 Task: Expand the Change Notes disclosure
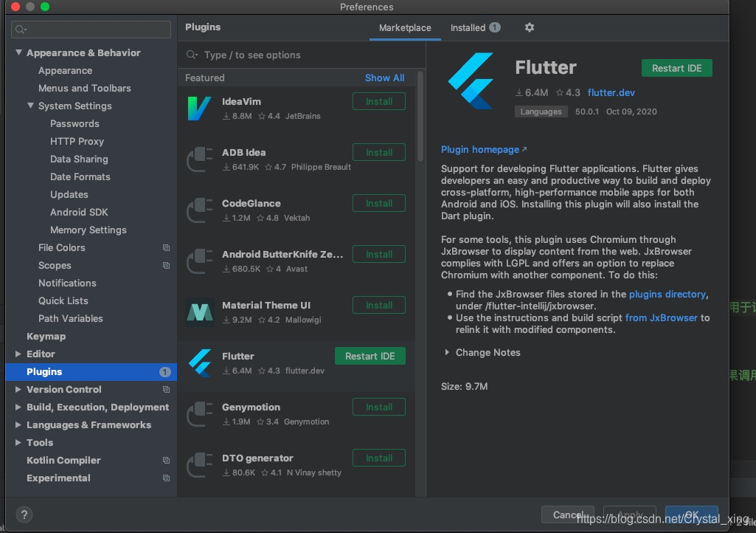(447, 352)
